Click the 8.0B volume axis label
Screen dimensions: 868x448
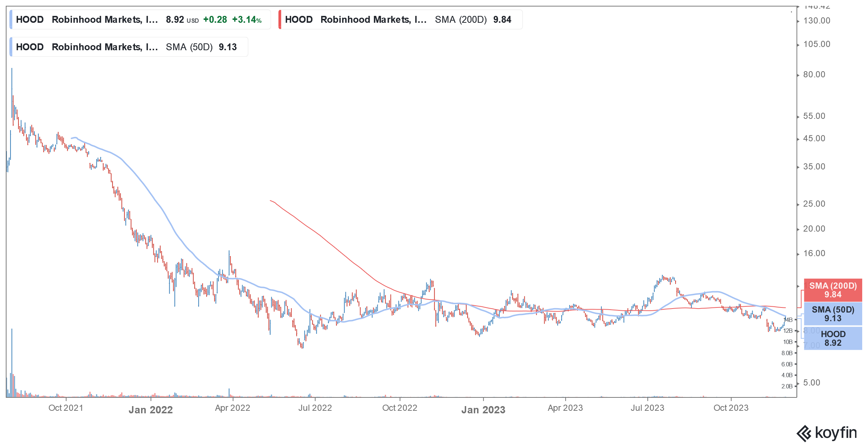click(x=787, y=353)
